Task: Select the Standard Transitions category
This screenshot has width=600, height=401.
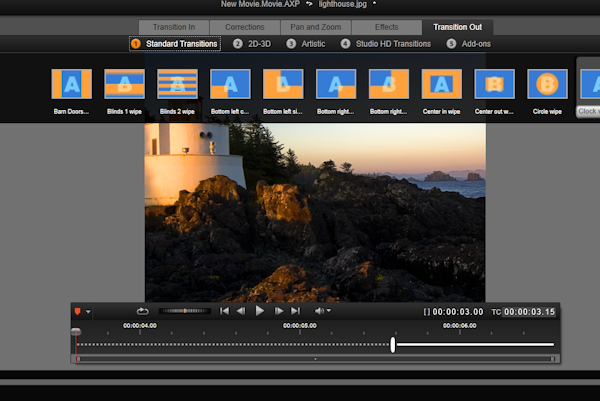Action: click(x=175, y=44)
